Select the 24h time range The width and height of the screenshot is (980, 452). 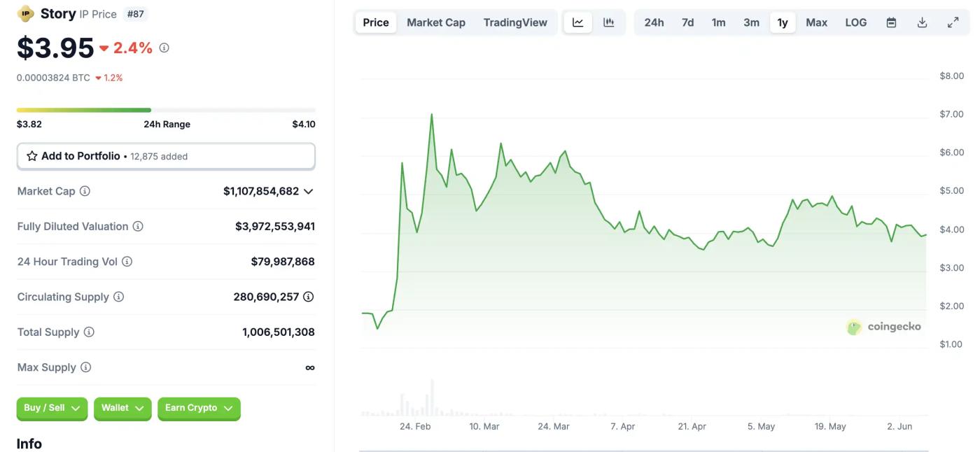(654, 22)
